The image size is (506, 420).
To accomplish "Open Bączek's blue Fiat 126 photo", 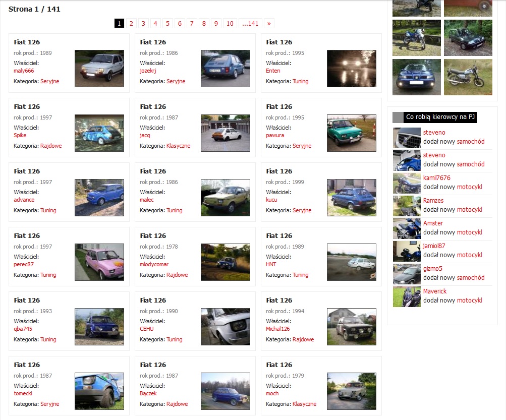I will [x=226, y=391].
